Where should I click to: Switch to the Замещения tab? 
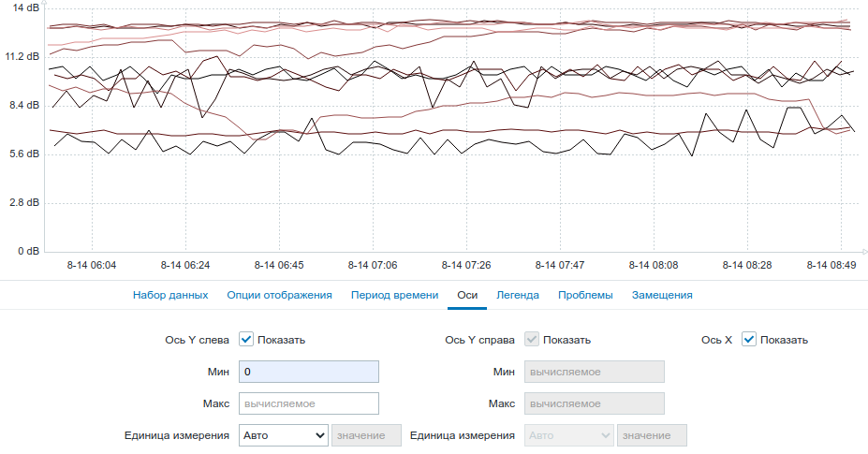pos(662,295)
